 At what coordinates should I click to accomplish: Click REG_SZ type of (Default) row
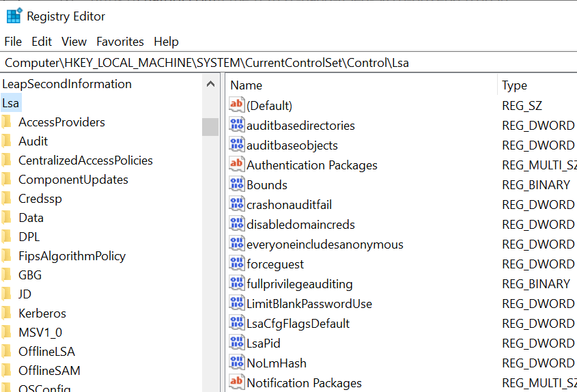[522, 106]
